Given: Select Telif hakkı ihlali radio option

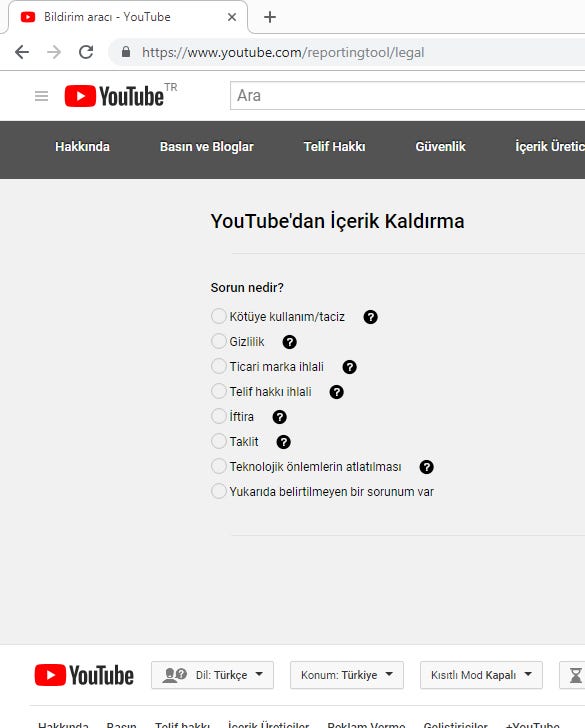Looking at the screenshot, I should [219, 391].
